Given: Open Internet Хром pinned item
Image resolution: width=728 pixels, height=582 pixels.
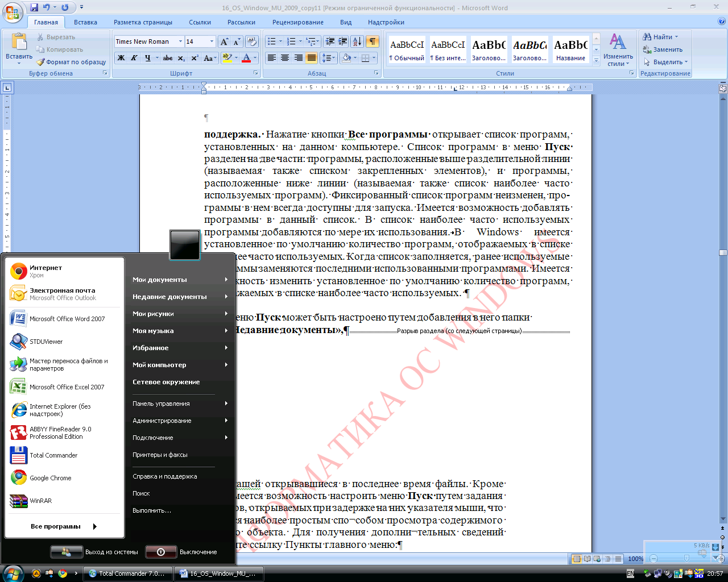Looking at the screenshot, I should (x=65, y=271).
